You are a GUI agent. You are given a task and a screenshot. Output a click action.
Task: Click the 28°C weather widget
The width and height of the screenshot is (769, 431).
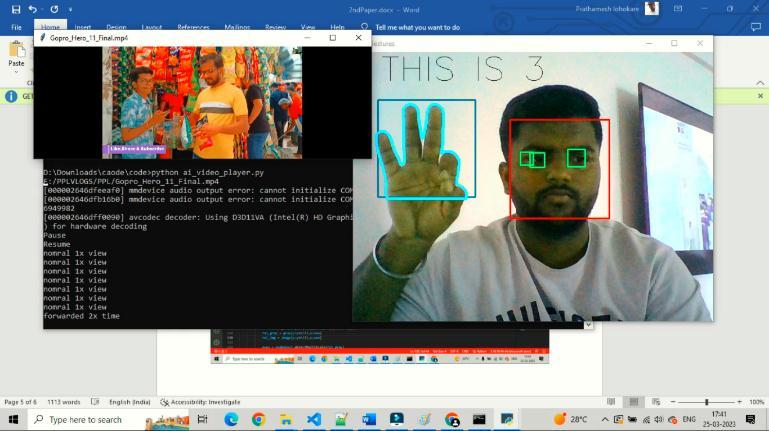pos(570,419)
